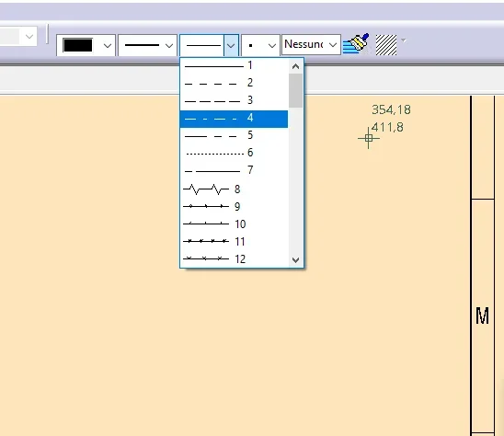504x436 pixels.
Task: Click the M label on the drawing
Action: click(482, 316)
